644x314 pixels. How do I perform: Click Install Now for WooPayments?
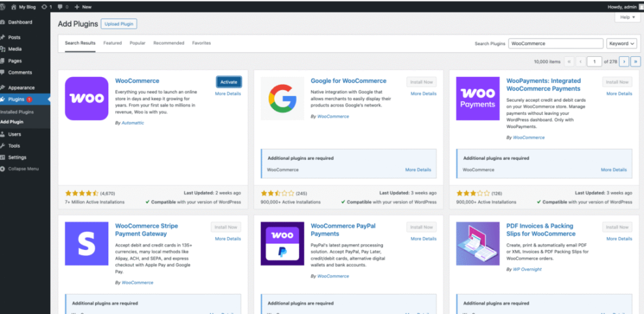point(617,82)
